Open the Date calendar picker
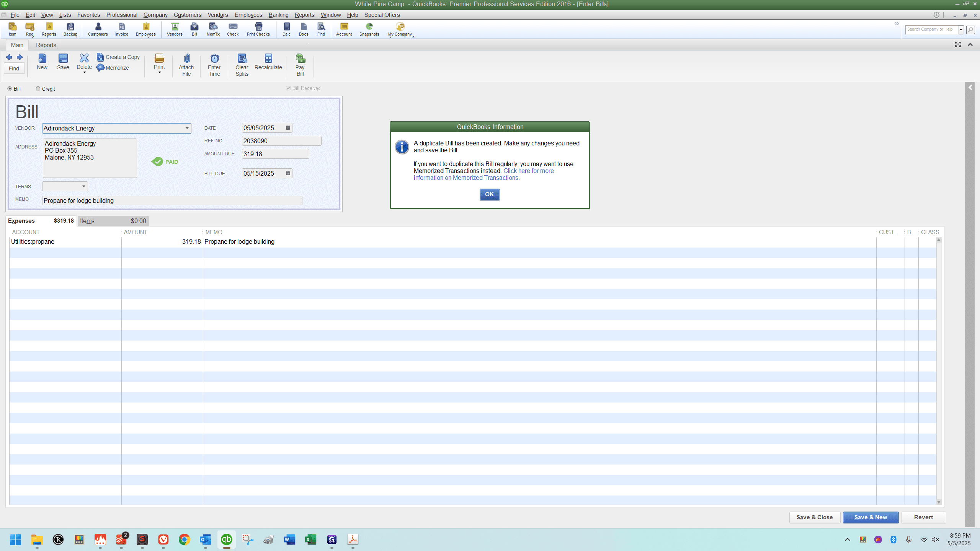The image size is (980, 551). coord(288,128)
